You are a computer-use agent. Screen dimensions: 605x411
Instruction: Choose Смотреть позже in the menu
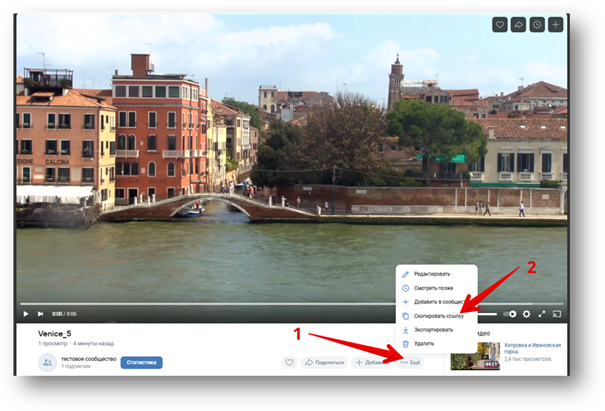click(x=437, y=288)
